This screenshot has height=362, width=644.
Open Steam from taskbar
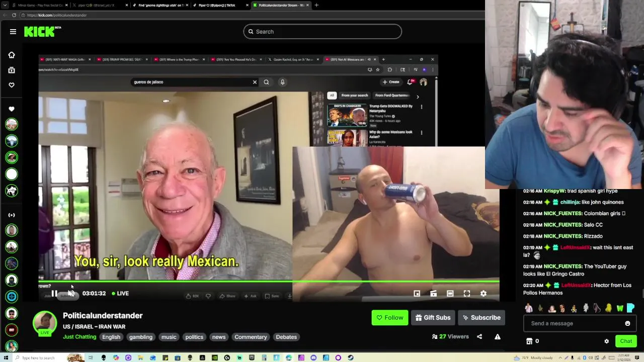pyautogui.click(x=351, y=358)
